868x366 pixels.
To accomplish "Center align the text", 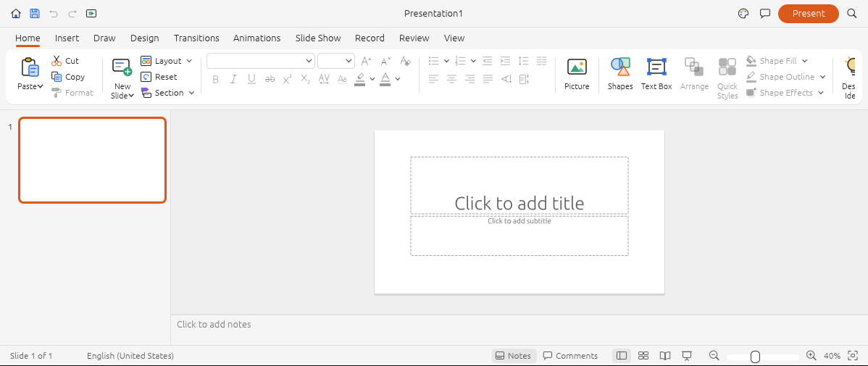I will pyautogui.click(x=451, y=79).
